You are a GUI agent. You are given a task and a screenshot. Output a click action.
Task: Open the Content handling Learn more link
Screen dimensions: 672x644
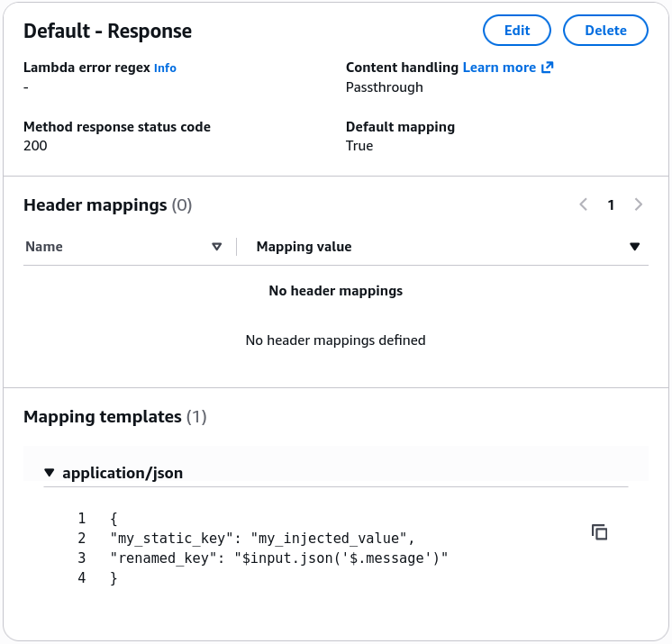[x=499, y=68]
